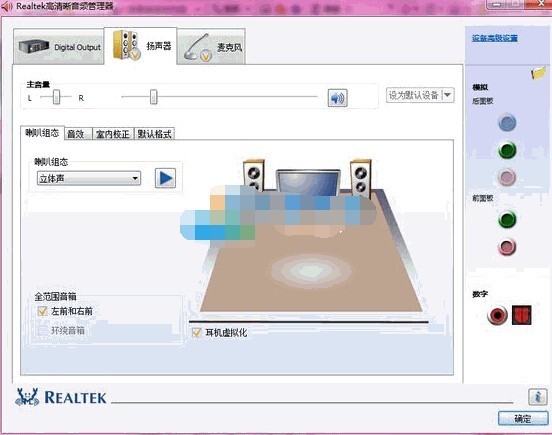
Task: Open the 喇叭组态 sub-tab
Action: (42, 133)
